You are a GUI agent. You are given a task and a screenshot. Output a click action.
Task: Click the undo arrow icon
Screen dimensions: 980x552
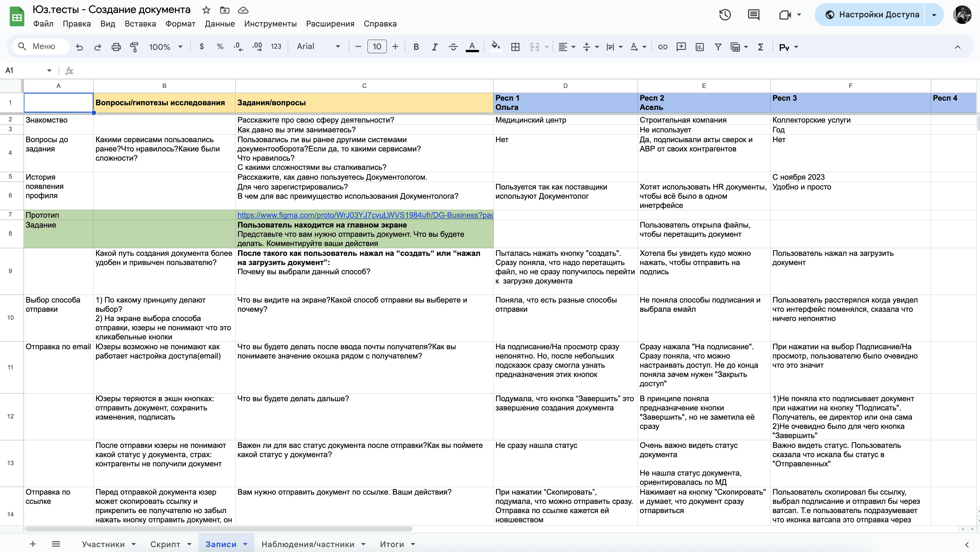coord(79,47)
